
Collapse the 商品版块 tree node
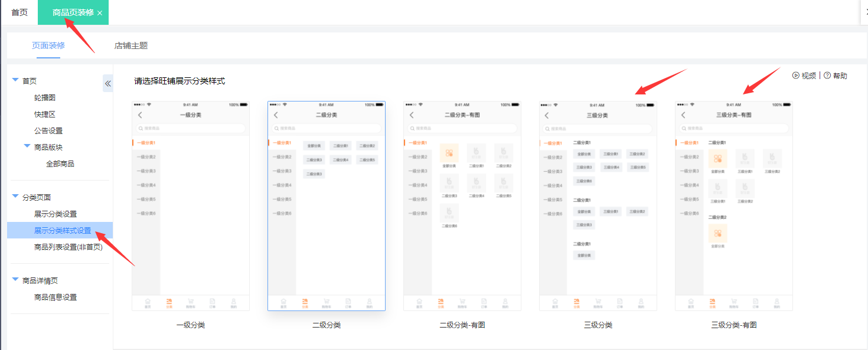pyautogui.click(x=27, y=146)
